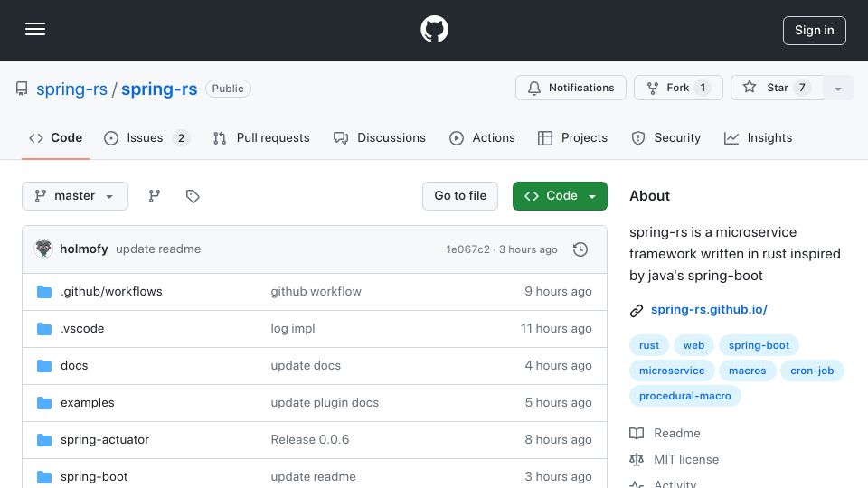Click the Fork button
Viewport: 868px width, 488px height.
(678, 88)
